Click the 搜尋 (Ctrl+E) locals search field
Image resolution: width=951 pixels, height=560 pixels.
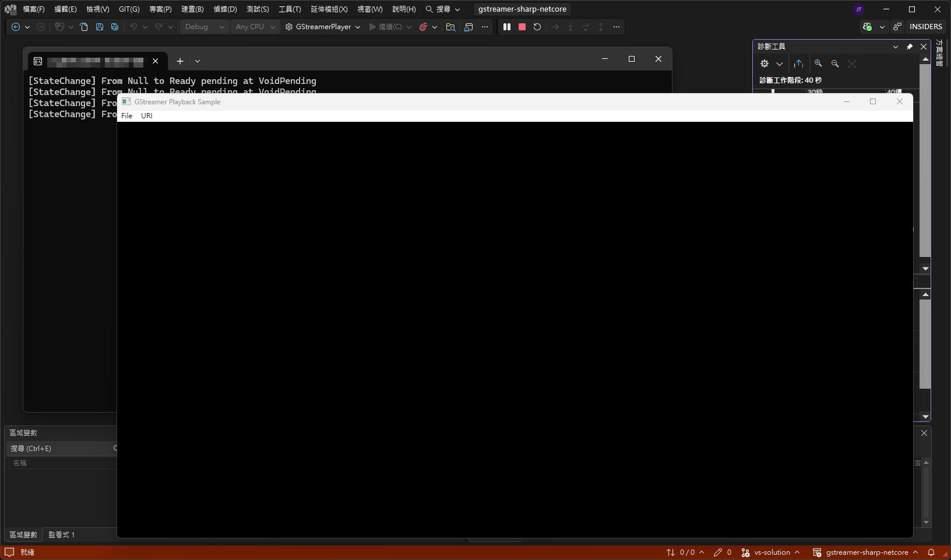click(58, 448)
